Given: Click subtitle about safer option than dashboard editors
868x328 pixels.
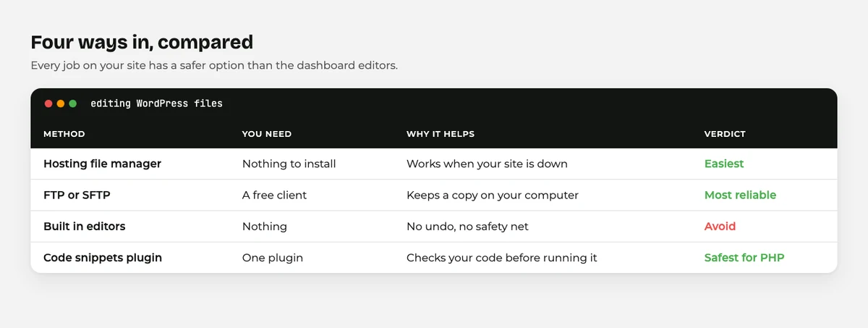Looking at the screenshot, I should [x=214, y=65].
